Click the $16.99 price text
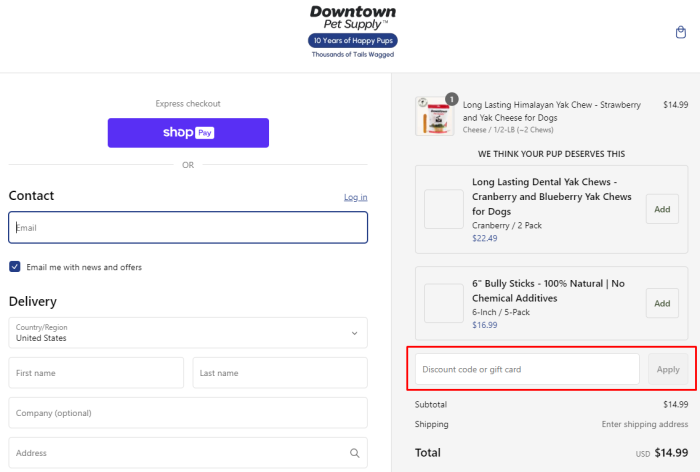The width and height of the screenshot is (700, 472). [484, 325]
